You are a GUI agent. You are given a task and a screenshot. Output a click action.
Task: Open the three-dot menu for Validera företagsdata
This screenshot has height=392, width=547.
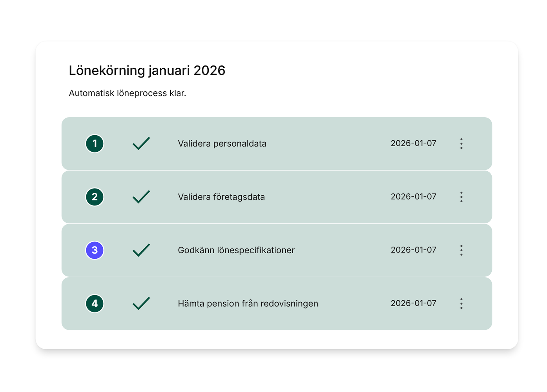(x=461, y=197)
